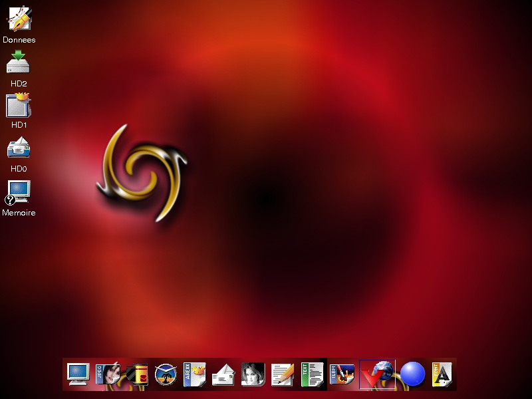Click the black-and-white portrait dock icon
This screenshot has height=399, width=532.
click(253, 374)
